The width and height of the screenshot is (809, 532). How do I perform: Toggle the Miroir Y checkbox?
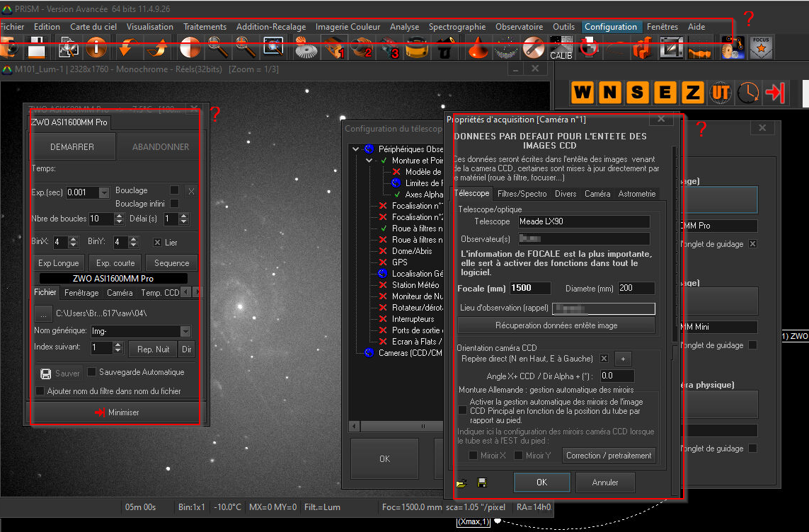pyautogui.click(x=519, y=455)
